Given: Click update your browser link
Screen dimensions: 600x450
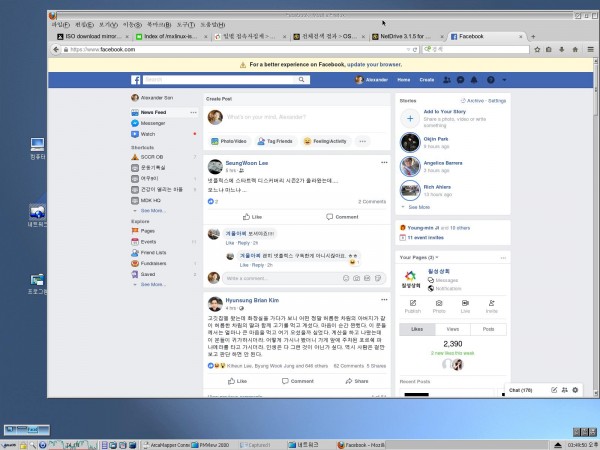Looking at the screenshot, I should (x=374, y=64).
